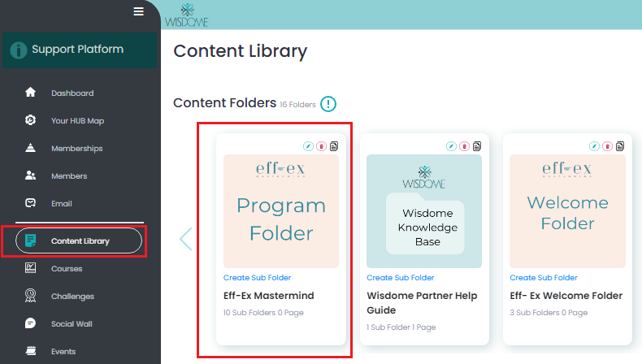
Task: Open the Memberships section
Action: coord(77,149)
